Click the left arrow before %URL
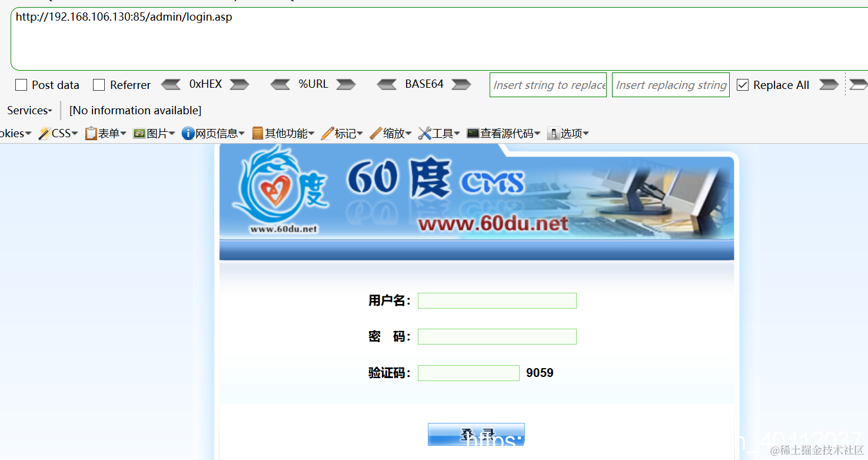 tap(280, 84)
